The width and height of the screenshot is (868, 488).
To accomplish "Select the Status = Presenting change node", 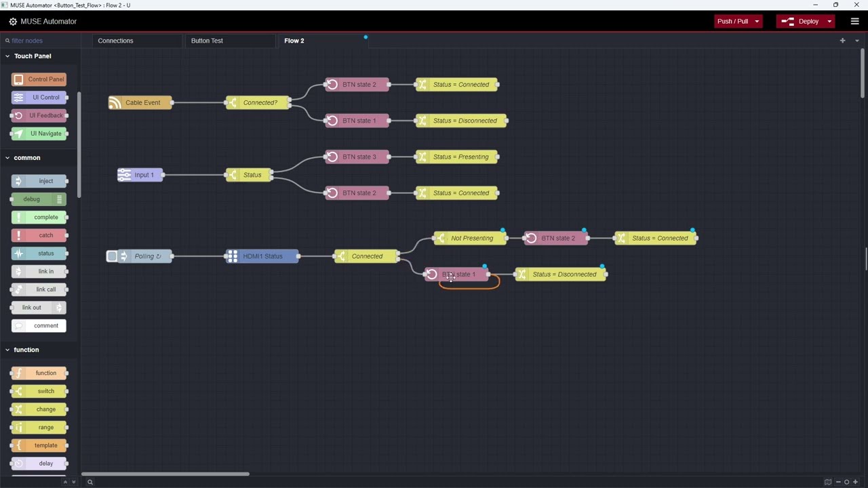I will (x=457, y=157).
